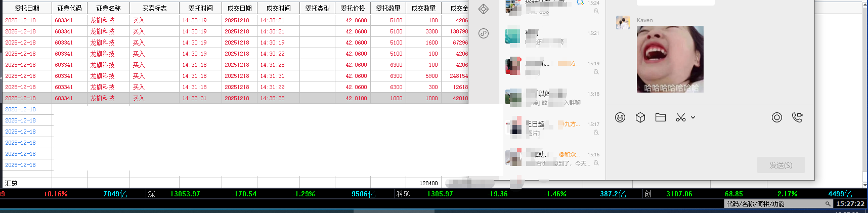Image resolution: width=868 pixels, height=213 pixels.
Task: Click the -2.17% change in ticker bar
Action: (x=786, y=194)
